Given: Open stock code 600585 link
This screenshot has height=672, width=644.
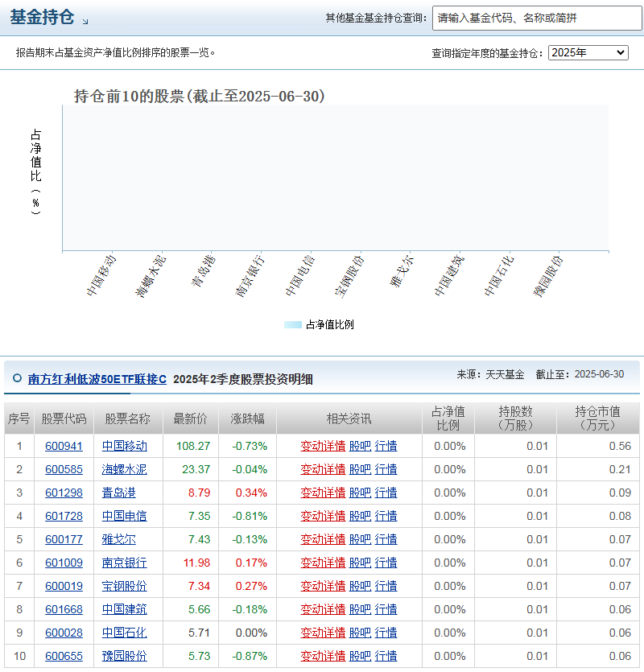Looking at the screenshot, I should pos(64,469).
